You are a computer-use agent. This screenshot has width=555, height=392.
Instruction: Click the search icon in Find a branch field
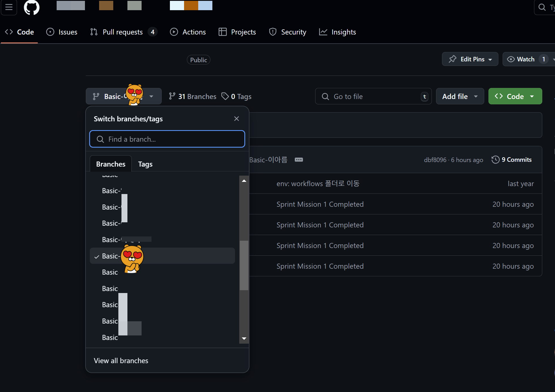click(100, 139)
